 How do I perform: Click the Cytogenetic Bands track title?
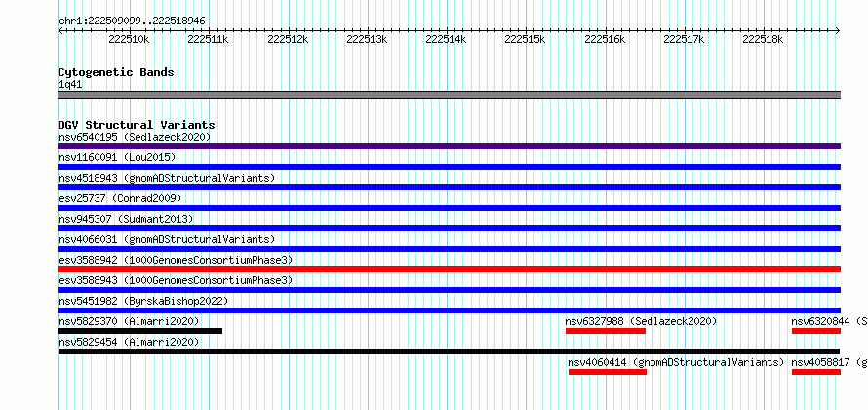click(116, 72)
